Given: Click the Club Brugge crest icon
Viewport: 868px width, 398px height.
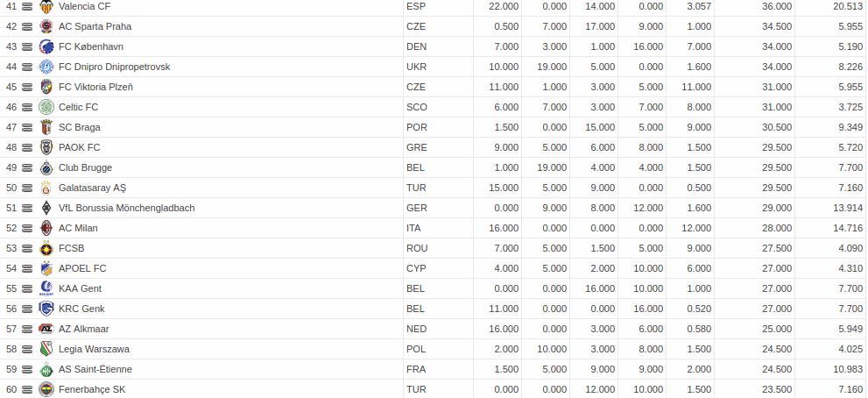Looking at the screenshot, I should pyautogui.click(x=46, y=167).
